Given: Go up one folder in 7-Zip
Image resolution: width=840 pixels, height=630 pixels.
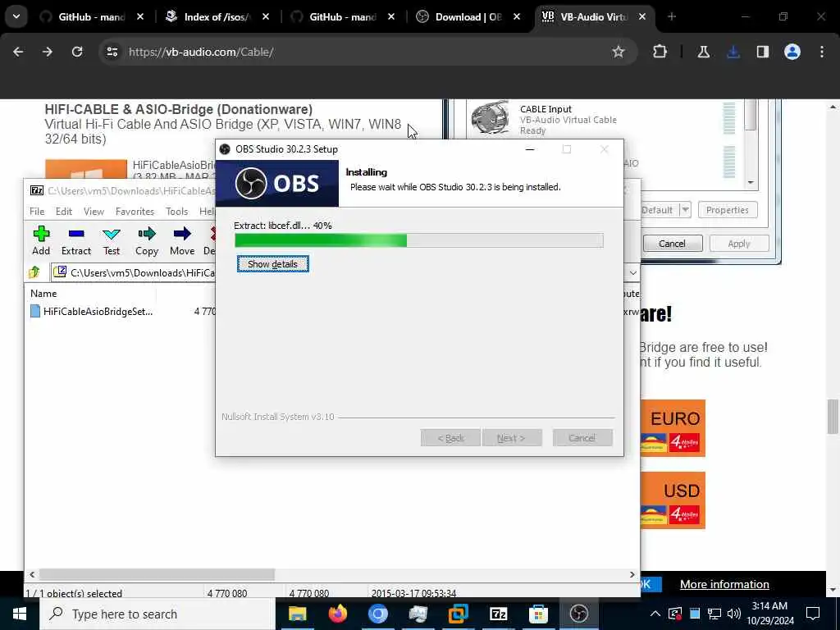Looking at the screenshot, I should tap(34, 272).
